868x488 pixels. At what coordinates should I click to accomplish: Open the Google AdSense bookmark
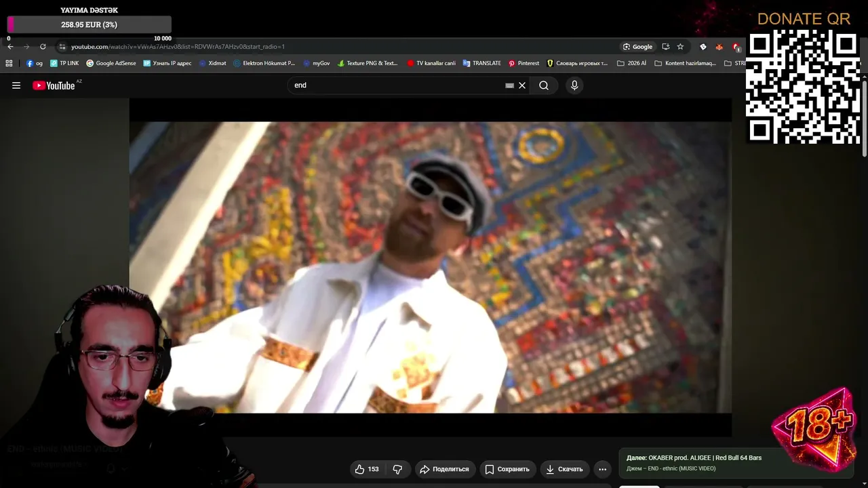[111, 63]
